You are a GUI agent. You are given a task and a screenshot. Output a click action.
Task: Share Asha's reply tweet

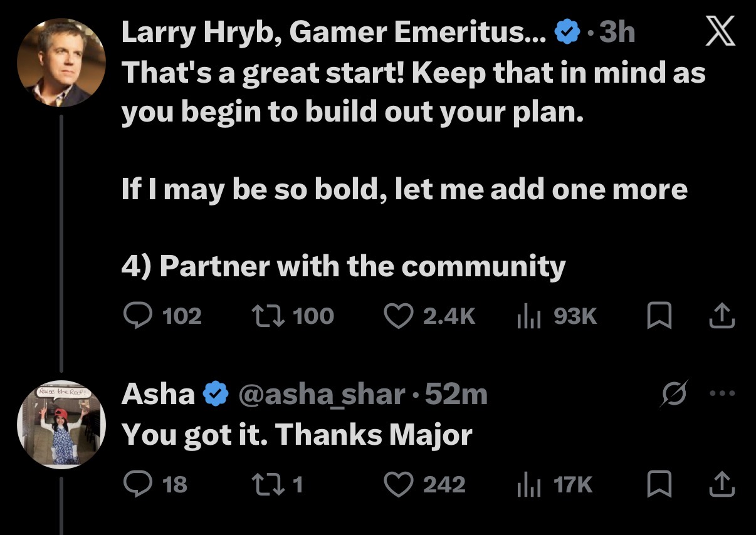click(x=722, y=484)
